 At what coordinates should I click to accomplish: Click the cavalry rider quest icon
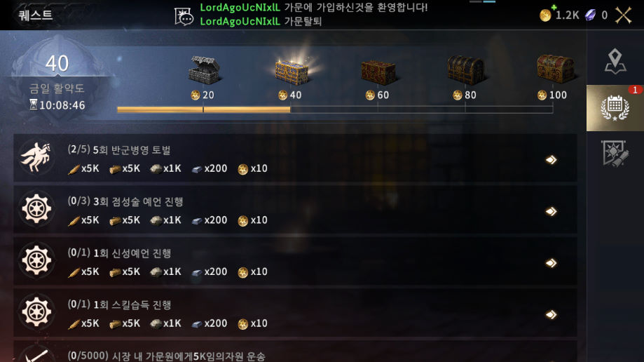[x=36, y=158]
